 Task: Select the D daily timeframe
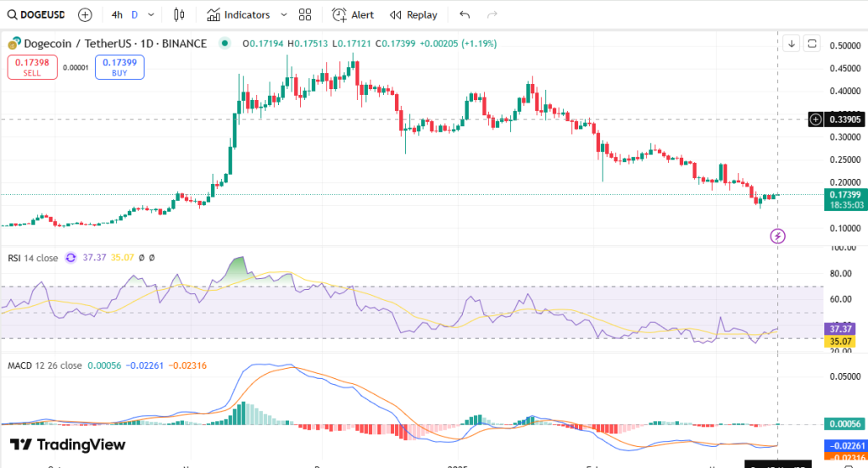click(135, 15)
